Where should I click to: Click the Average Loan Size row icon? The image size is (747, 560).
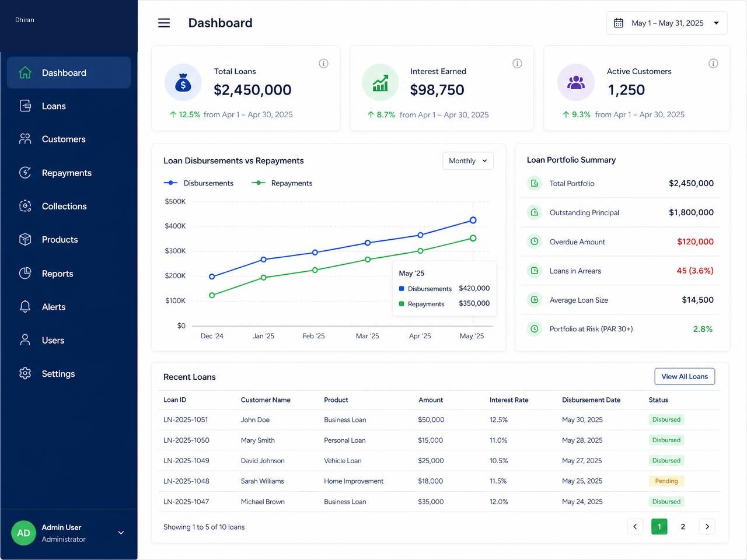535,300
